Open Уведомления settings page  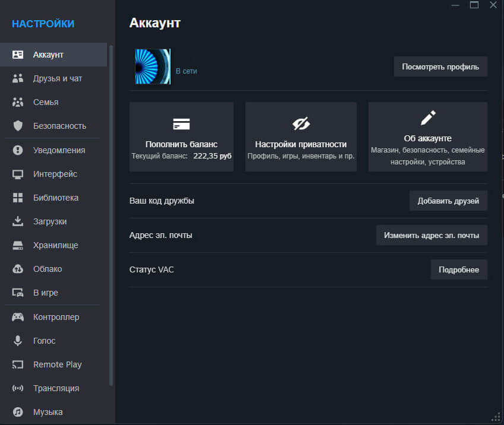(x=53, y=150)
